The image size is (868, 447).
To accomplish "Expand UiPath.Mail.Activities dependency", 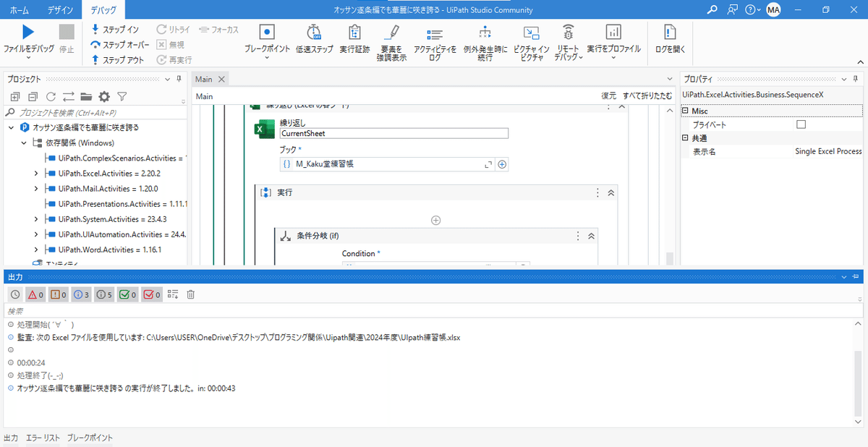I will pyautogui.click(x=36, y=189).
